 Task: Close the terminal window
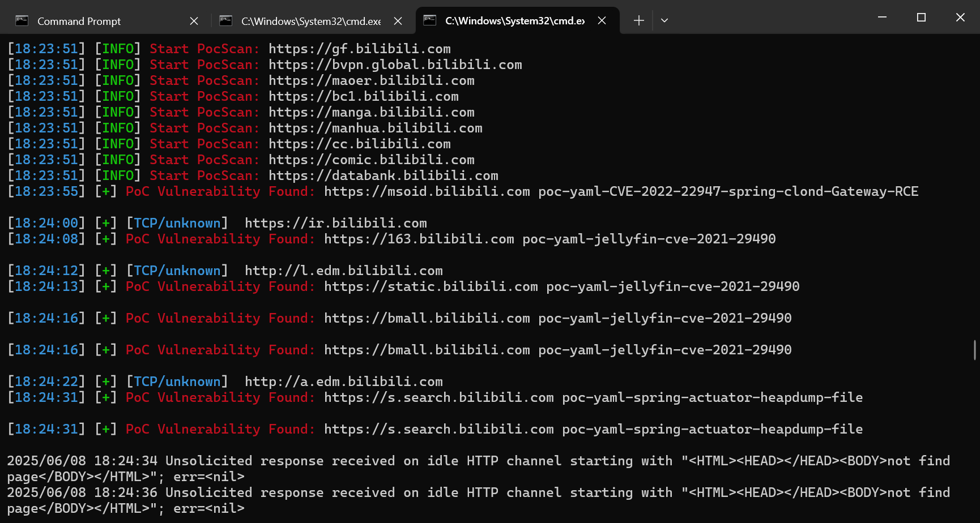pos(960,18)
